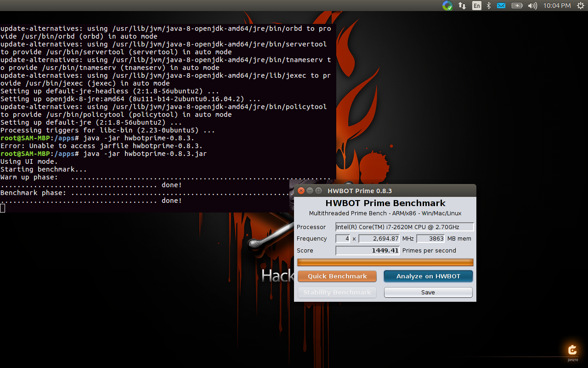The image size is (588, 368).
Task: Open the clock showing 10:04 PM
Action: [557, 6]
